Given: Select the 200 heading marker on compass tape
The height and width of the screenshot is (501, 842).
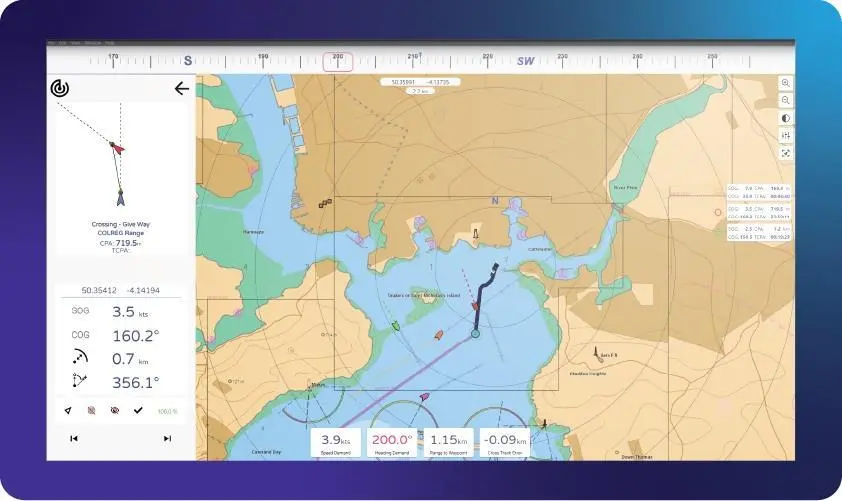Looking at the screenshot, I should 338,61.
